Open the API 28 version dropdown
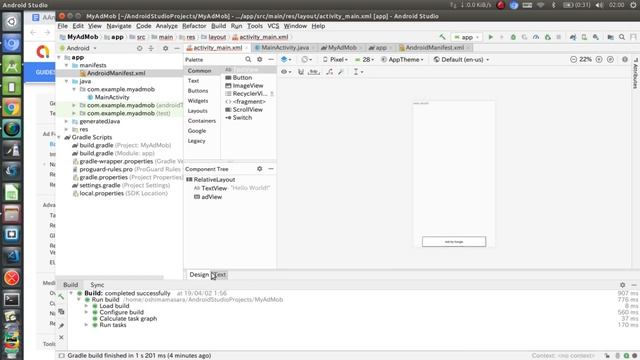The height and width of the screenshot is (360, 640). pyautogui.click(x=364, y=60)
